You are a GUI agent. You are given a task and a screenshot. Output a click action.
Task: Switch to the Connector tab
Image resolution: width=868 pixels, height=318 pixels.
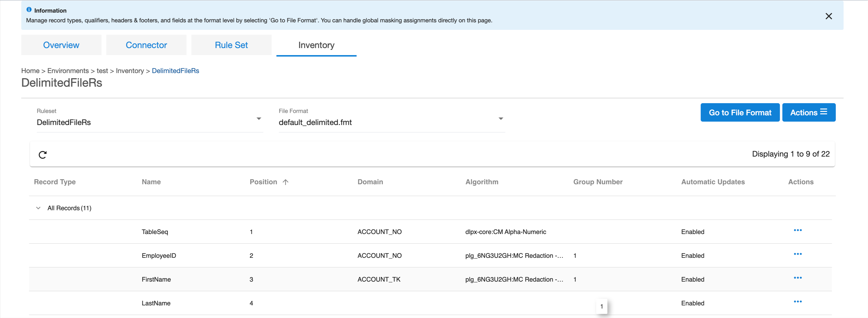[x=146, y=45]
